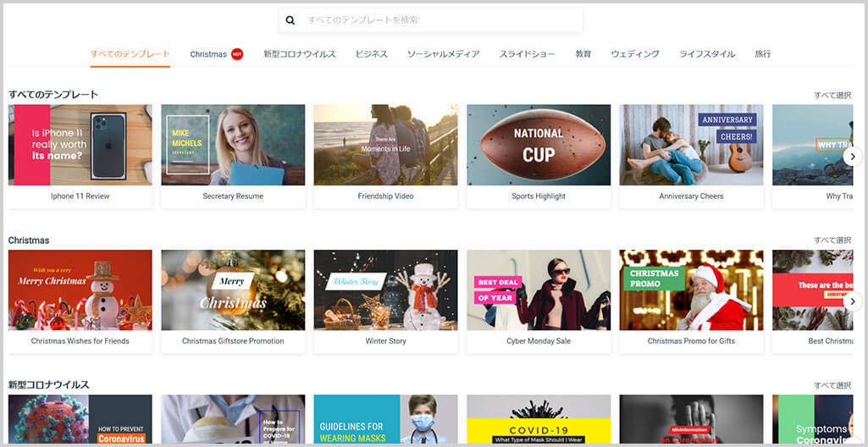Click すべて選択 for the Christmas section

832,240
